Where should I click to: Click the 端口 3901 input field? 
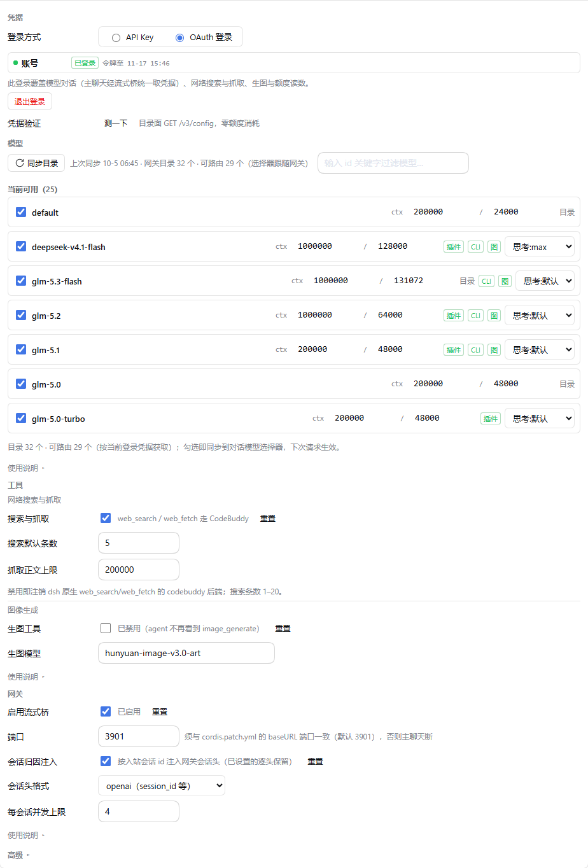(x=139, y=736)
